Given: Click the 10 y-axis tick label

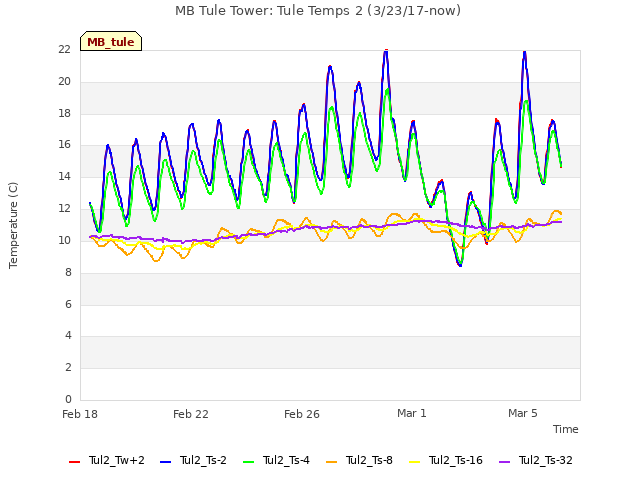Looking at the screenshot, I should 64,240.
